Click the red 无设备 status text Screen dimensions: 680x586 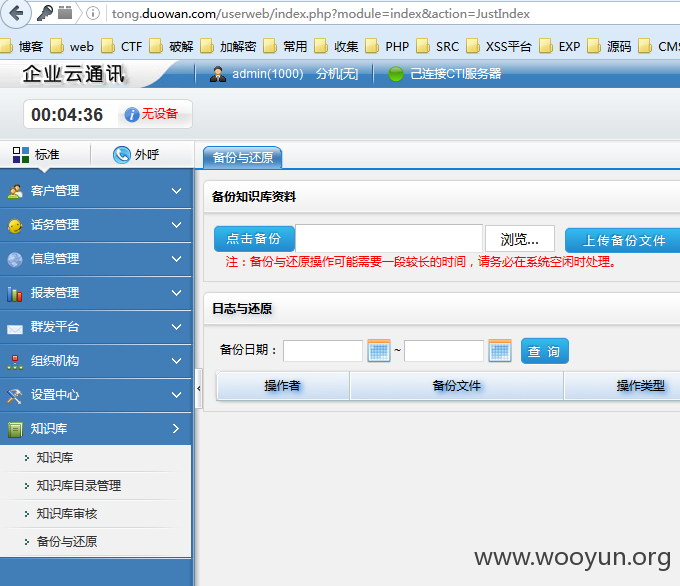pos(160,114)
